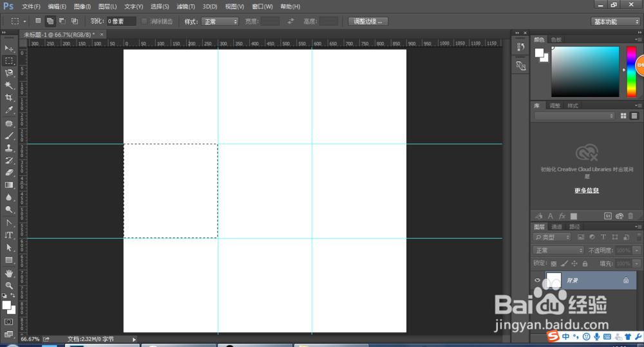Toggle Quick Mask mode
The height and width of the screenshot is (347, 644).
pyautogui.click(x=8, y=322)
